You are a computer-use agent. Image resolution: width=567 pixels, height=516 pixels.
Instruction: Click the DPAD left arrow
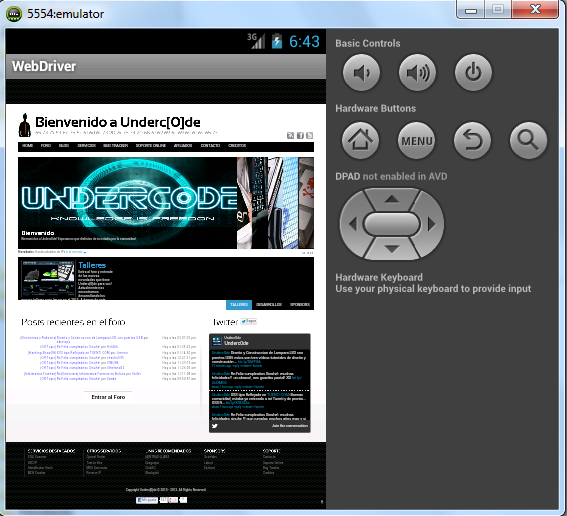(x=353, y=224)
